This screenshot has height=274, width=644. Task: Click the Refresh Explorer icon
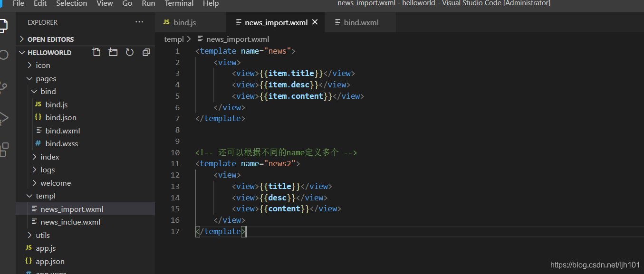[x=130, y=52]
